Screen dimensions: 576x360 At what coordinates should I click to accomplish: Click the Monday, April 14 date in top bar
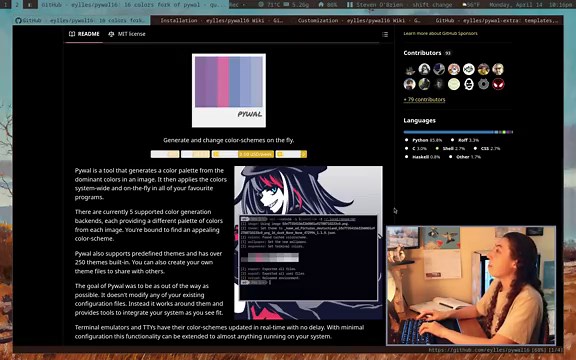tap(515, 5)
